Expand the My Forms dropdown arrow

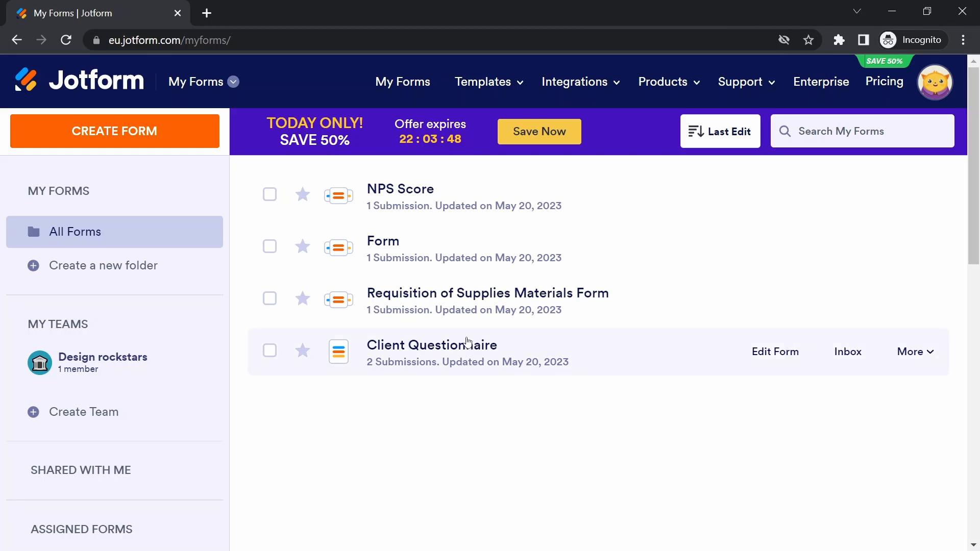[x=234, y=82]
